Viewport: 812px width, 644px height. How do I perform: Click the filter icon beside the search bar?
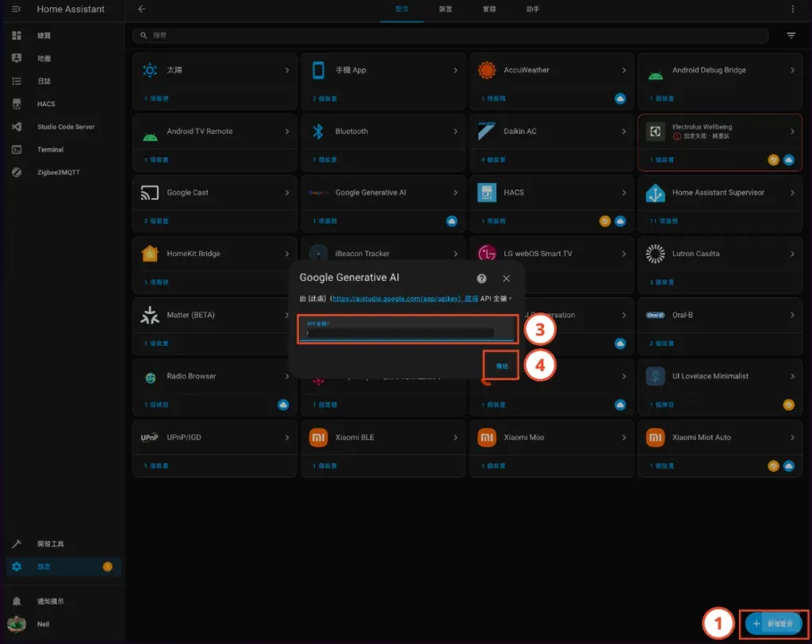(791, 36)
